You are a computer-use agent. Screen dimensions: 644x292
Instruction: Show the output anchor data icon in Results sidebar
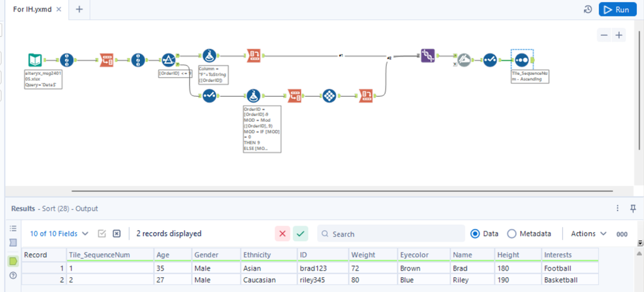(x=13, y=261)
